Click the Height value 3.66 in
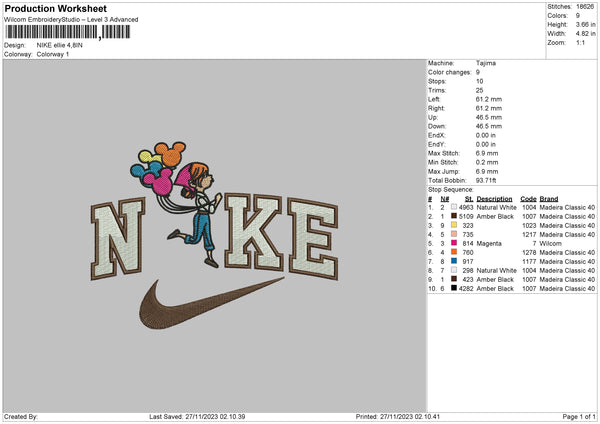This screenshot has width=600, height=424. point(585,24)
